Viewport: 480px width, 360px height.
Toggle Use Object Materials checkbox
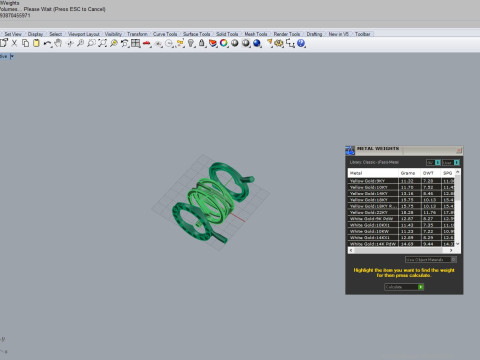click(x=454, y=259)
